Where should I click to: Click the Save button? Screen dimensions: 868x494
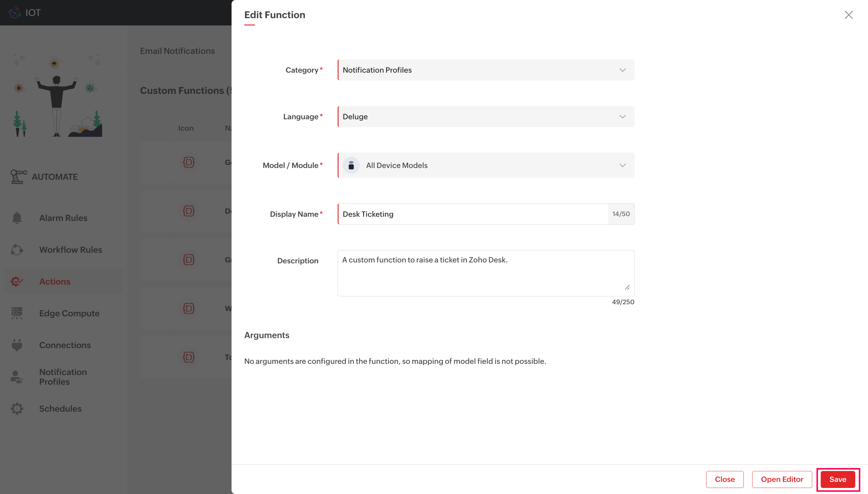pos(838,479)
